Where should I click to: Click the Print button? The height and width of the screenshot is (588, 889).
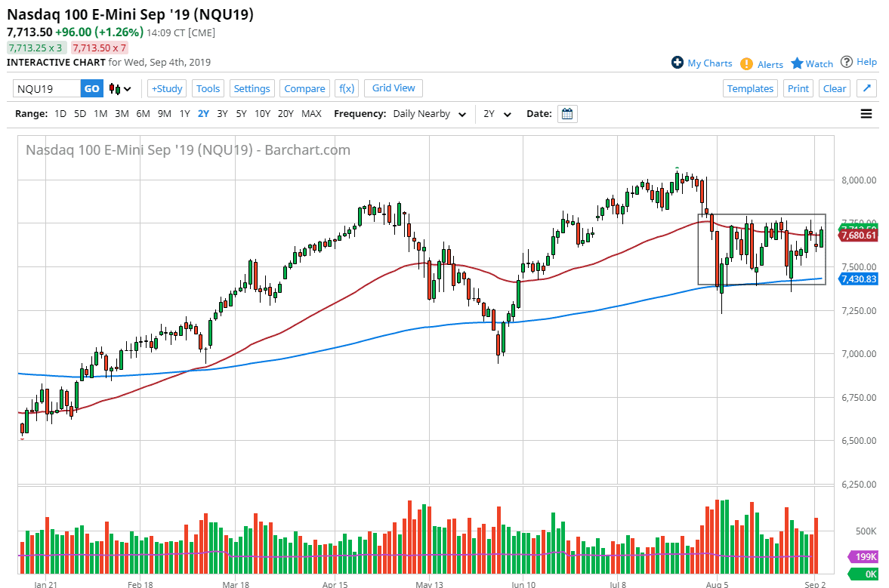[x=798, y=88]
